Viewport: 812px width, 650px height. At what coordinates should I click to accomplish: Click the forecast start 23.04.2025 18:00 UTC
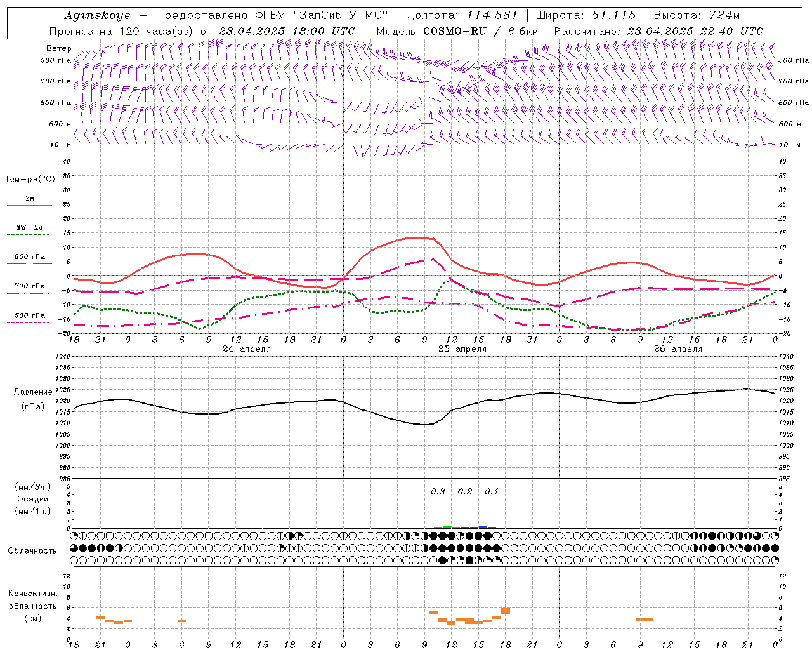286,31
